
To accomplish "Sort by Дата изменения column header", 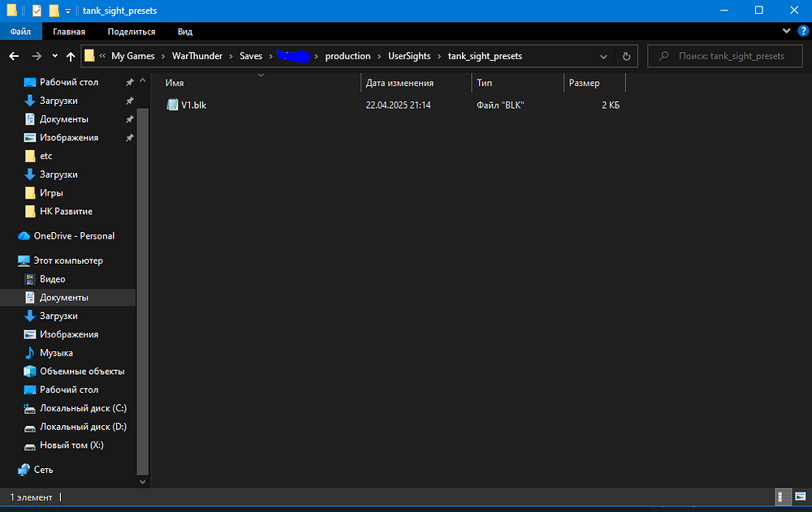I will [400, 83].
